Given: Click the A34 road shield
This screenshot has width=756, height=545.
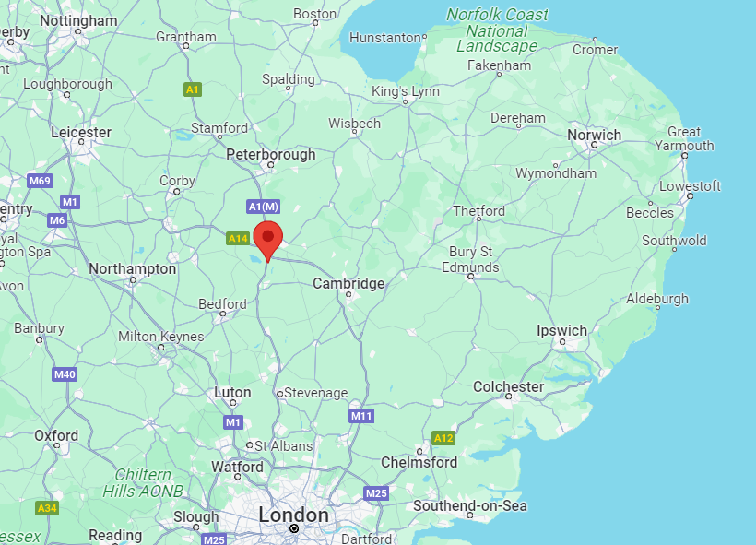Looking at the screenshot, I should tap(47, 508).
